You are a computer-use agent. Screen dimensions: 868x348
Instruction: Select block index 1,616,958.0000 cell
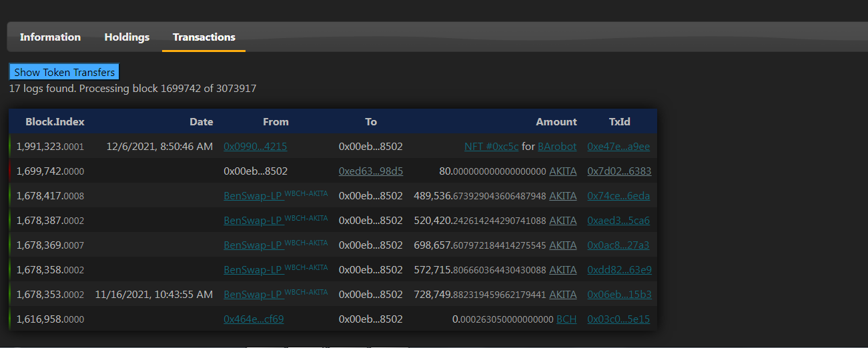[50, 319]
